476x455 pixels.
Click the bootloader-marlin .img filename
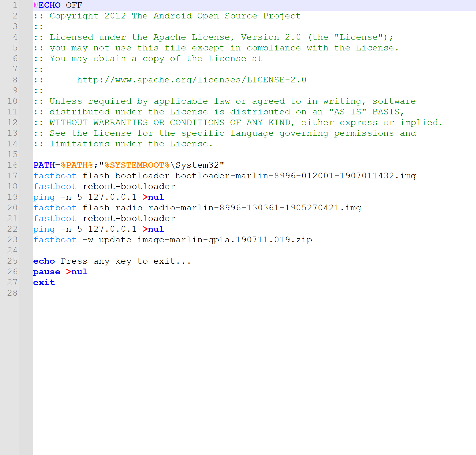click(295, 176)
